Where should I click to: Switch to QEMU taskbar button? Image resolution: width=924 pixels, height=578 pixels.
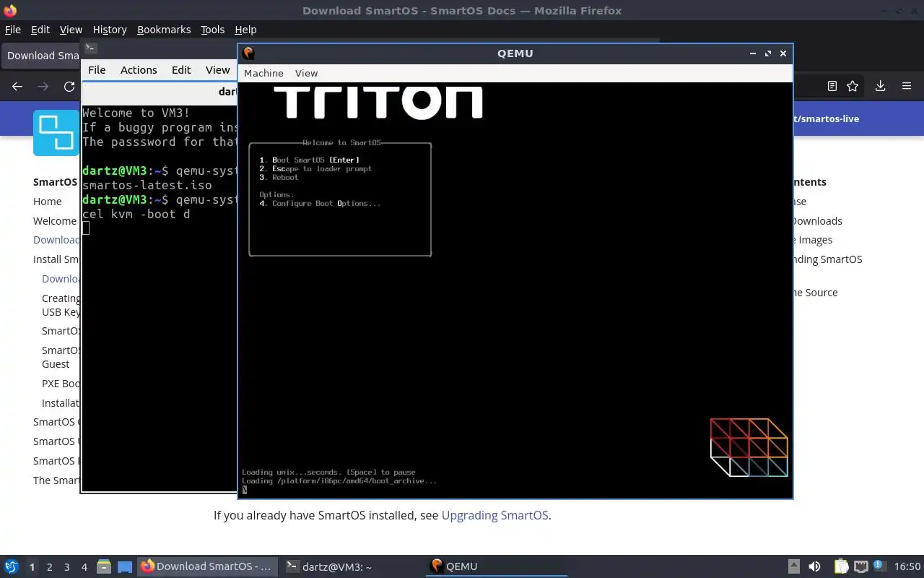[495, 566]
